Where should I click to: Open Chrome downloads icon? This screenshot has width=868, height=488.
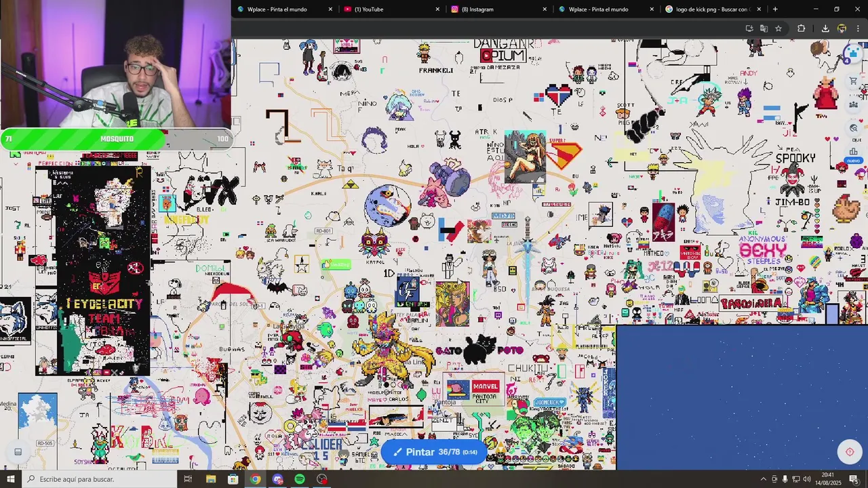[825, 28]
